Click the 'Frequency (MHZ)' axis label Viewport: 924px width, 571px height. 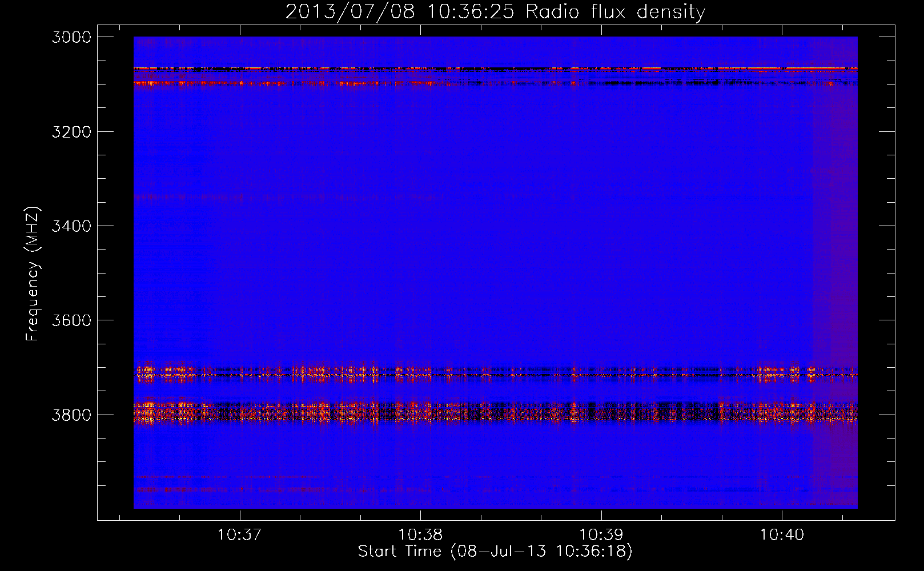pyautogui.click(x=33, y=274)
